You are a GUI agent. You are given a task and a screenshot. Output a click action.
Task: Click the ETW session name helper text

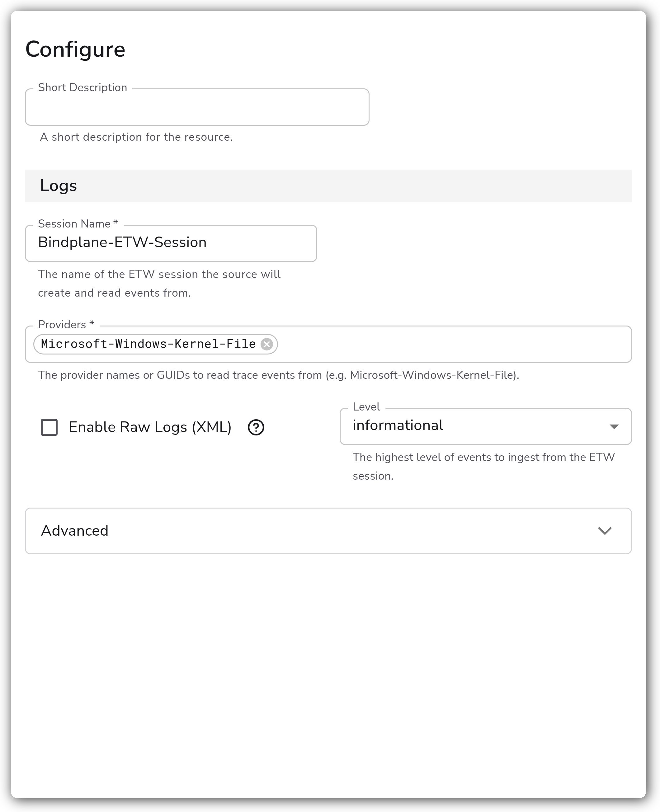pos(159,284)
